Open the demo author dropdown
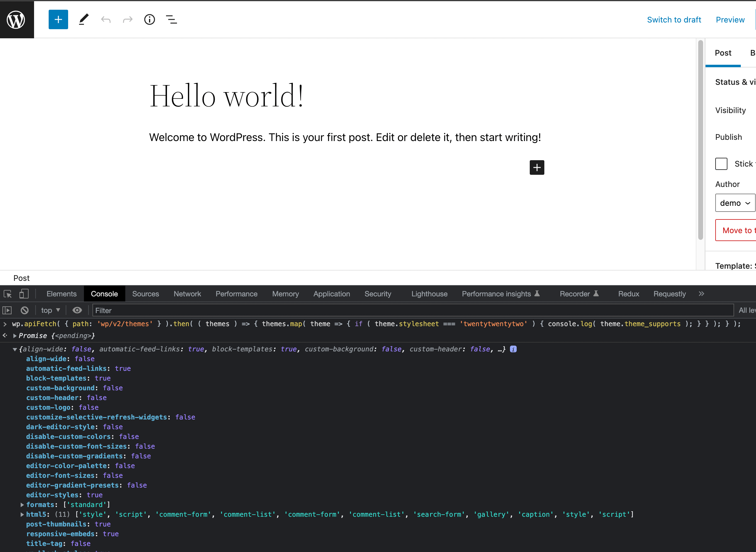This screenshot has width=756, height=552. (735, 203)
